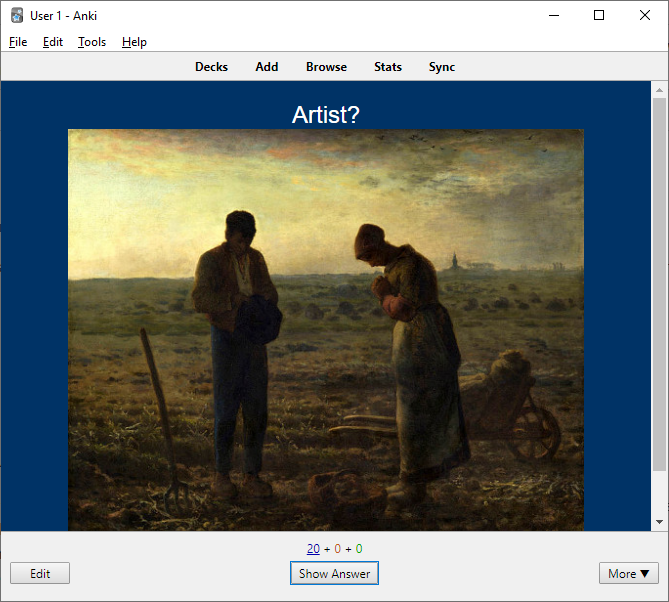The image size is (669, 602).
Task: Click Add to create a new card
Action: tap(267, 67)
